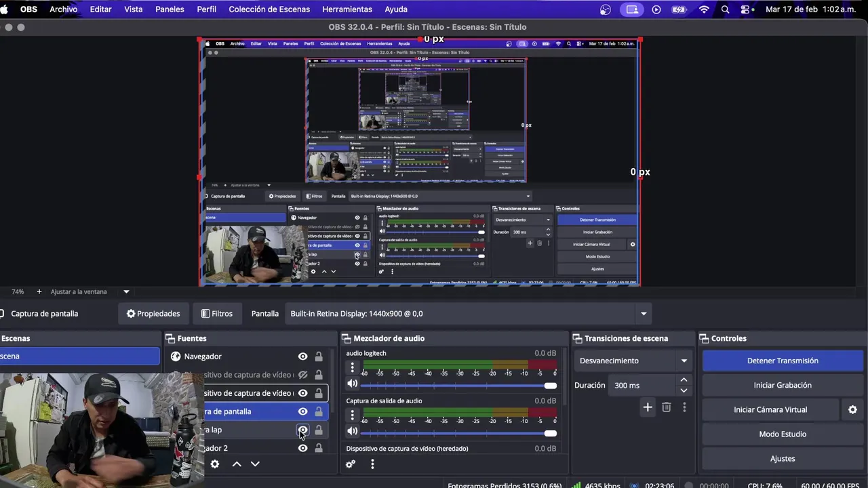Open the audio logitech three-dot options menu
The image size is (868, 488).
click(x=352, y=368)
